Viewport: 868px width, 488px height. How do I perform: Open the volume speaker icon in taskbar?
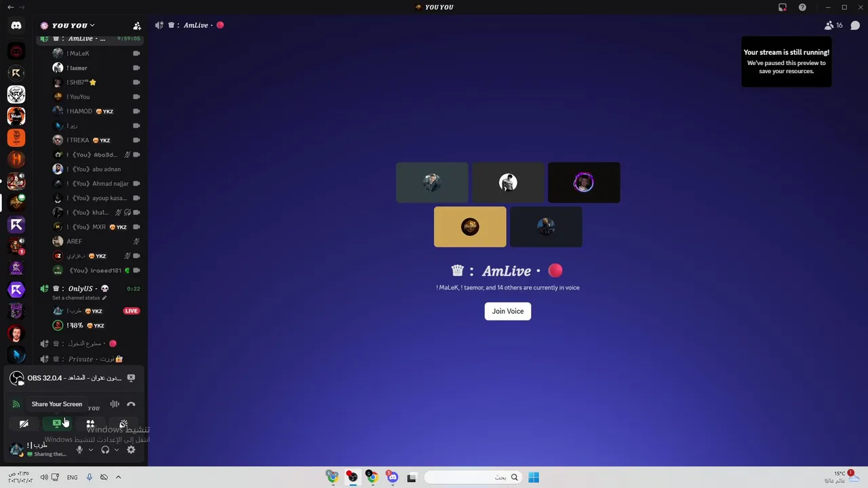44,477
